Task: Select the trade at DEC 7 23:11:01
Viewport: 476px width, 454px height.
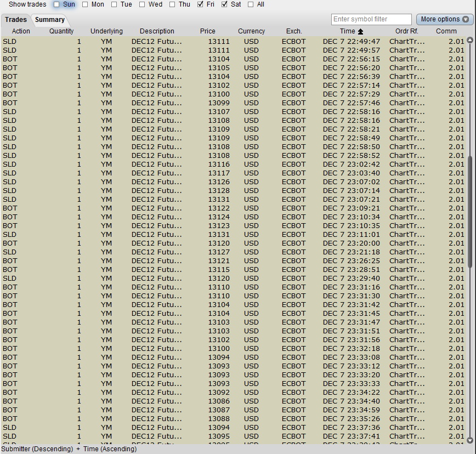Action: (234, 235)
